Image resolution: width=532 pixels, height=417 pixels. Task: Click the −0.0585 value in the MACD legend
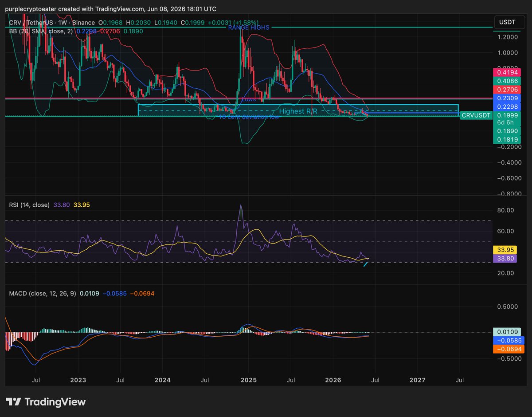click(x=114, y=293)
